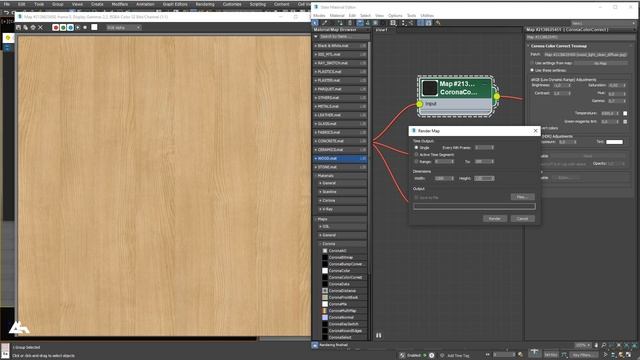Image resolution: width=640 pixels, height=360 pixels.
Task: Click the Search by Name field
Action: [343, 37]
